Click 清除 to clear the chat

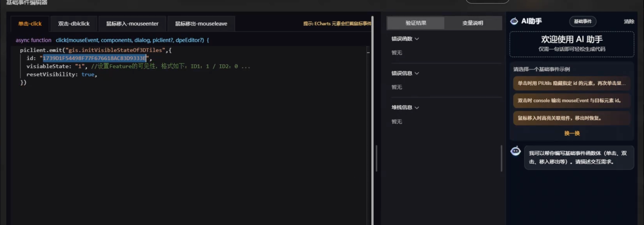click(x=629, y=22)
